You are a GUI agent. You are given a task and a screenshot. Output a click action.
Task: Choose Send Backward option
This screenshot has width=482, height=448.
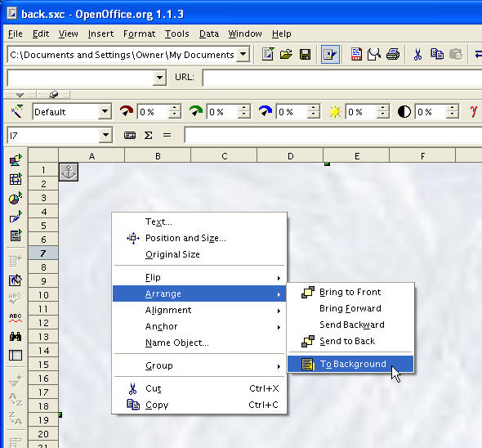click(350, 325)
